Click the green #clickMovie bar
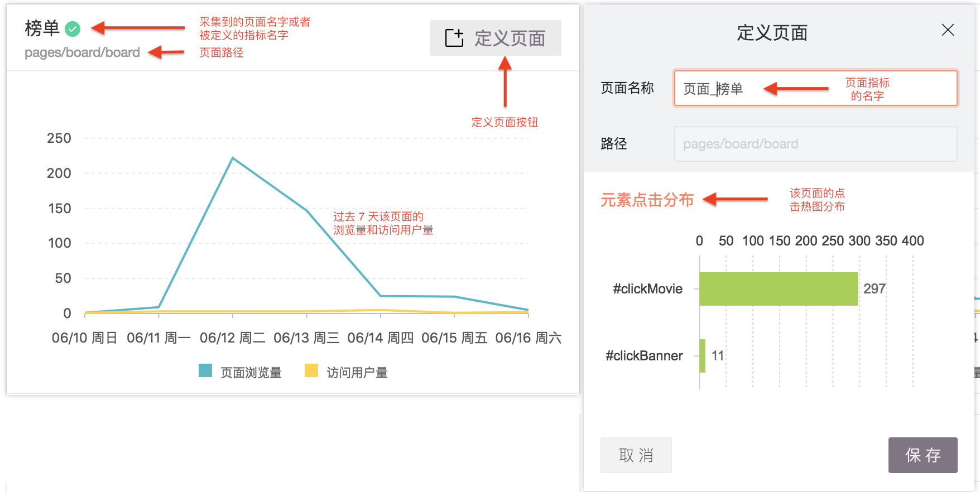Screen dimensions: 980x492 pos(778,289)
